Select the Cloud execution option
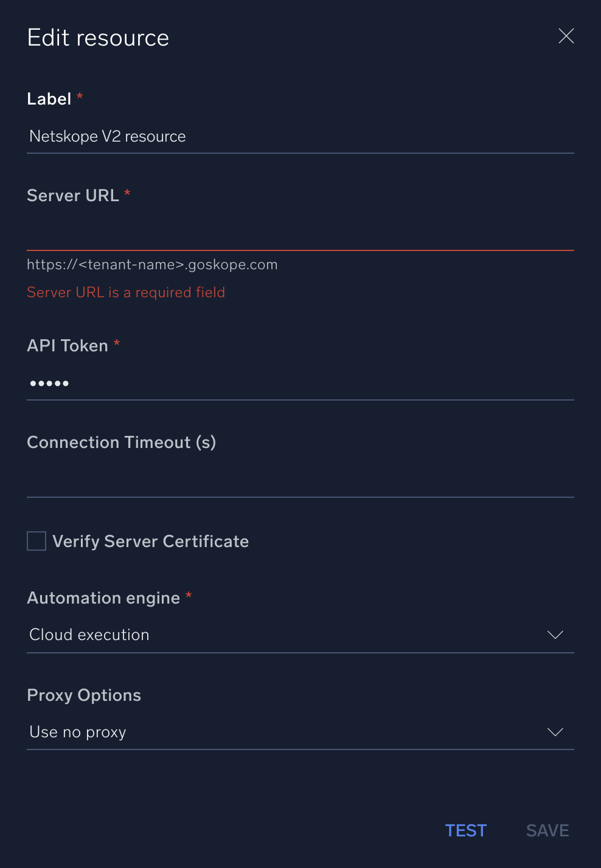 [x=89, y=635]
